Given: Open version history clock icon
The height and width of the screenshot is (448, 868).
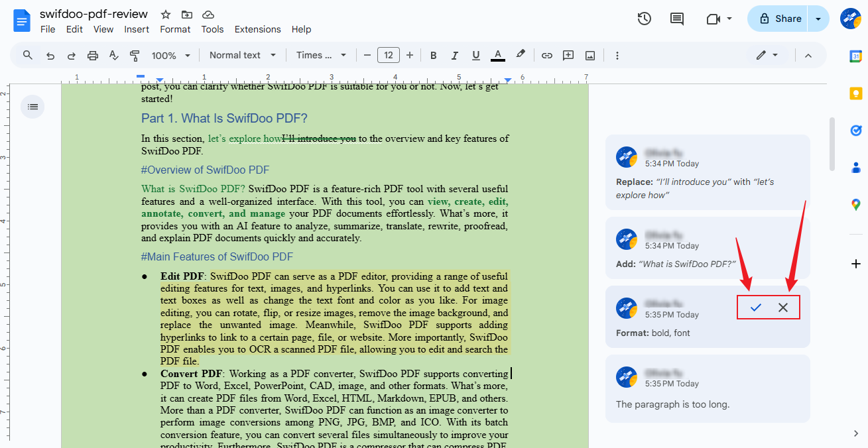Looking at the screenshot, I should click(x=644, y=19).
